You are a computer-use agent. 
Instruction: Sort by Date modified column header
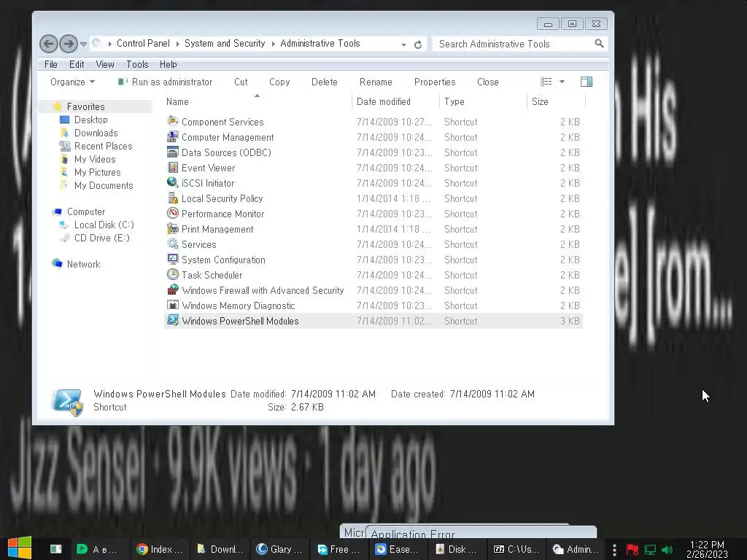[x=395, y=101]
